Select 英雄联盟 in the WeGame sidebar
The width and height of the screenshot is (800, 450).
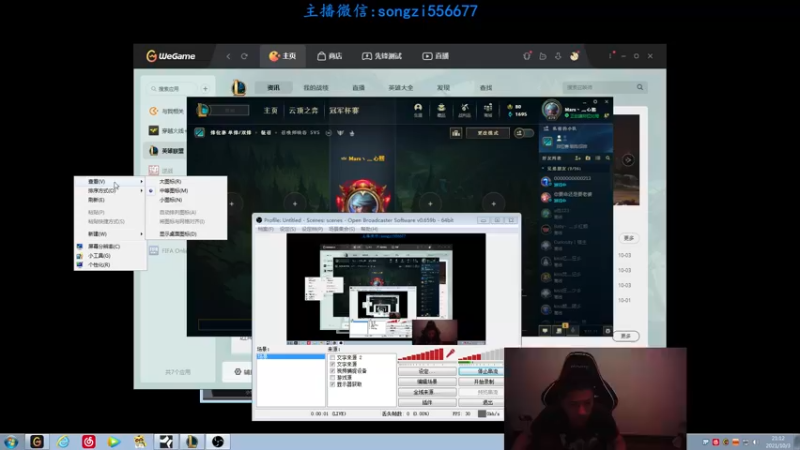(x=166, y=151)
